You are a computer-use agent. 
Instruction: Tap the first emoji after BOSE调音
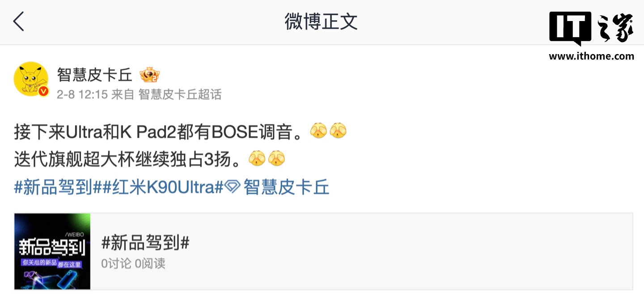point(318,131)
